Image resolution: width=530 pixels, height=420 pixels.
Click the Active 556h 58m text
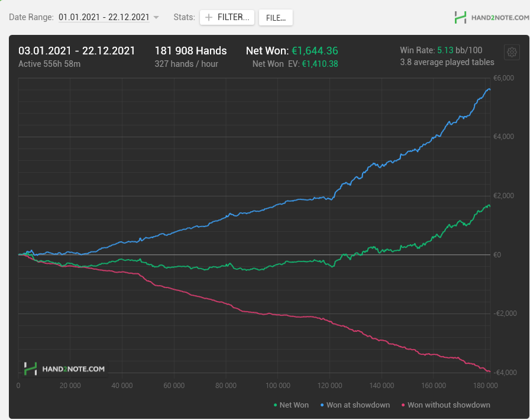[x=49, y=64]
